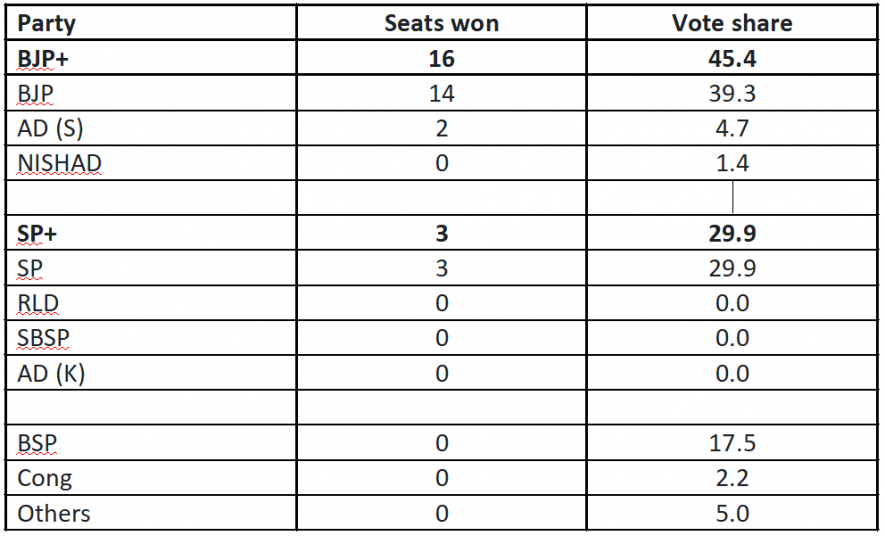Click the BSP party cell
Image resolution: width=885 pixels, height=536 pixels.
click(x=37, y=443)
